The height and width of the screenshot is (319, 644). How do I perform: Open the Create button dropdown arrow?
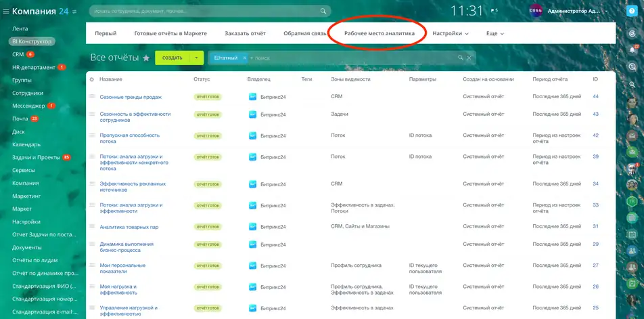tap(196, 58)
